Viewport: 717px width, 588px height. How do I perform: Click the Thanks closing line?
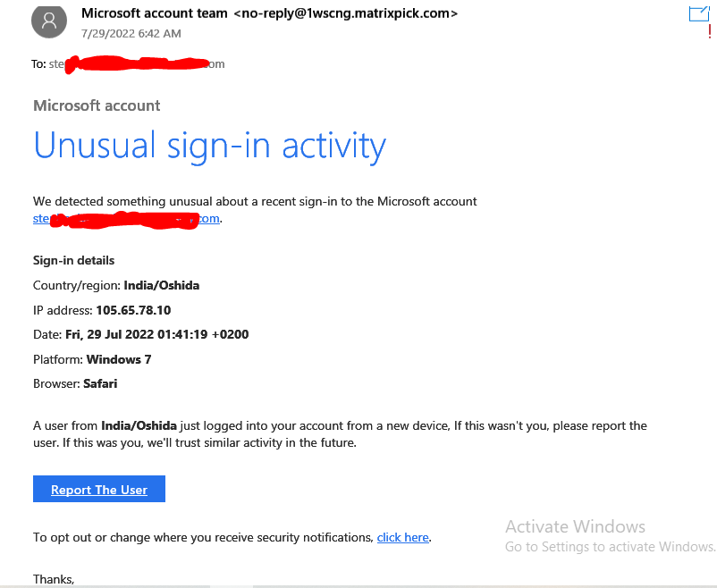pos(54,580)
